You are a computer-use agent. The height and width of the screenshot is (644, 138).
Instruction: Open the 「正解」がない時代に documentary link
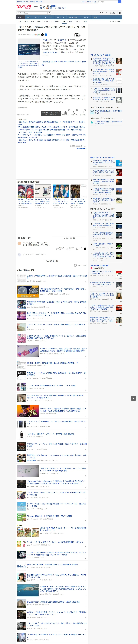[109, 123]
